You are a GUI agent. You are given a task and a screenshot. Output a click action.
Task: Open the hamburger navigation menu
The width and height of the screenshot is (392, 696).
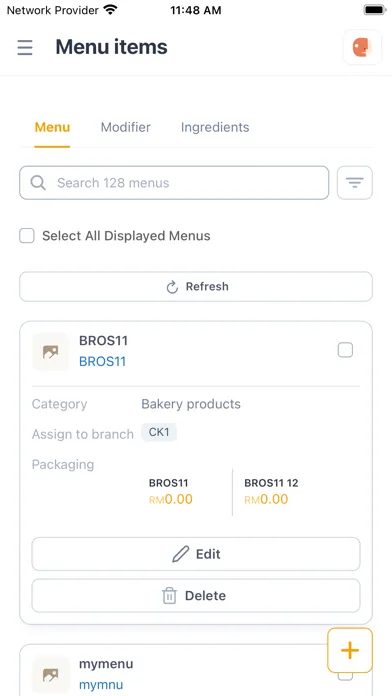pos(25,47)
